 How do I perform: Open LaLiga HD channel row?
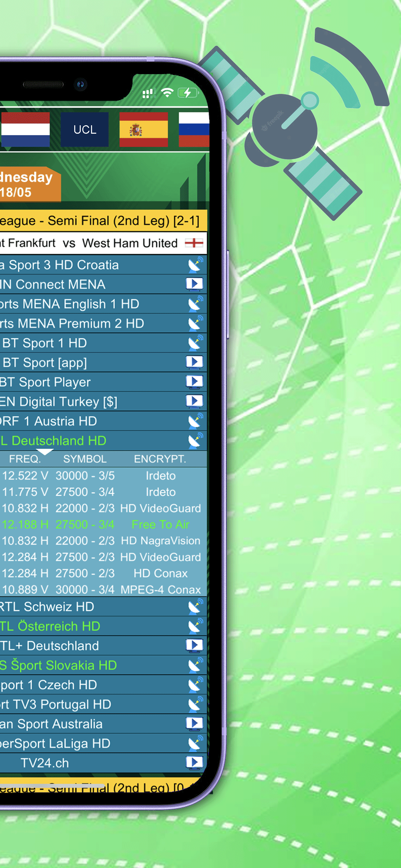103,743
